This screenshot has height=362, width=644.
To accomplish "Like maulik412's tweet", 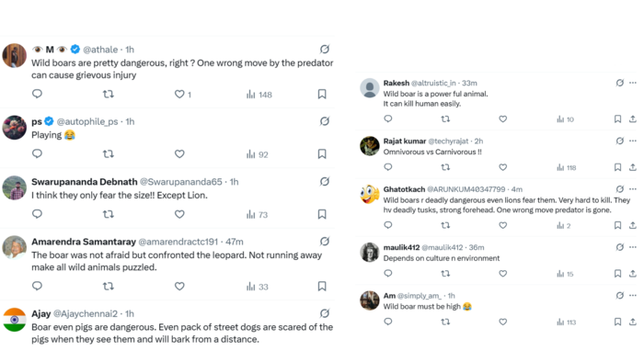I will (x=502, y=274).
